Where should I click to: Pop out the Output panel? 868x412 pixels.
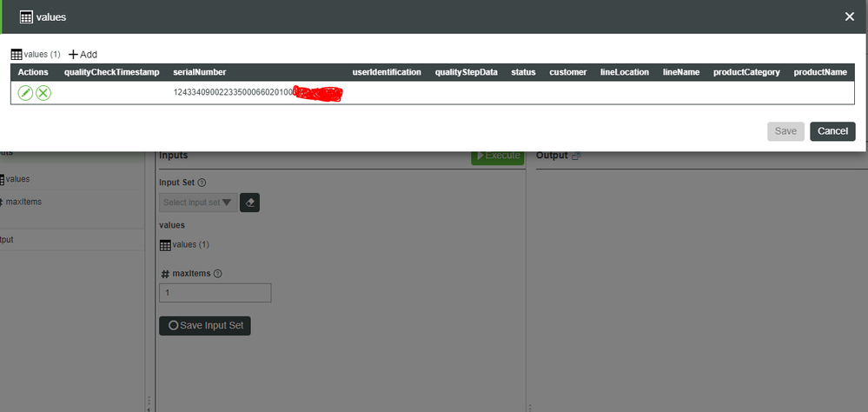click(576, 156)
